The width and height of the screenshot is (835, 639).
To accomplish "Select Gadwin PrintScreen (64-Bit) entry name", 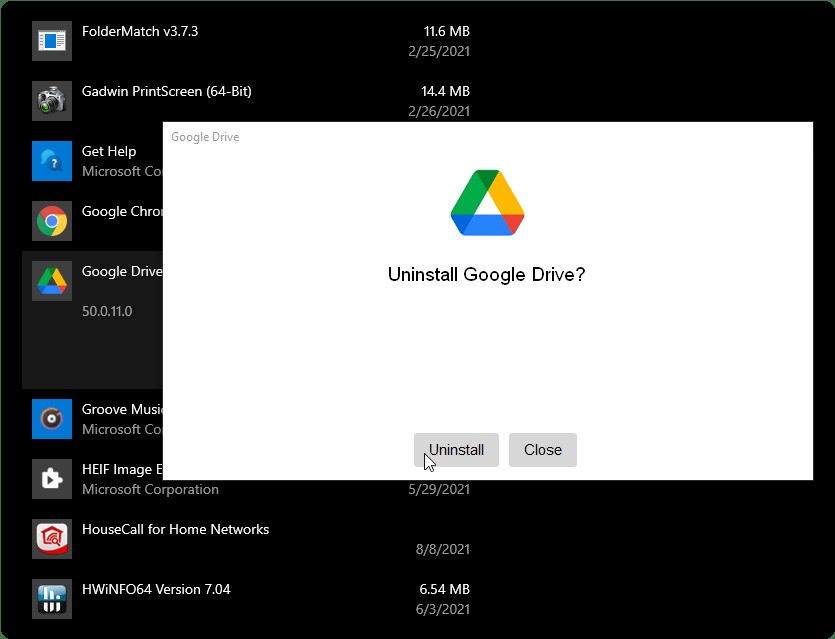I will pos(167,91).
